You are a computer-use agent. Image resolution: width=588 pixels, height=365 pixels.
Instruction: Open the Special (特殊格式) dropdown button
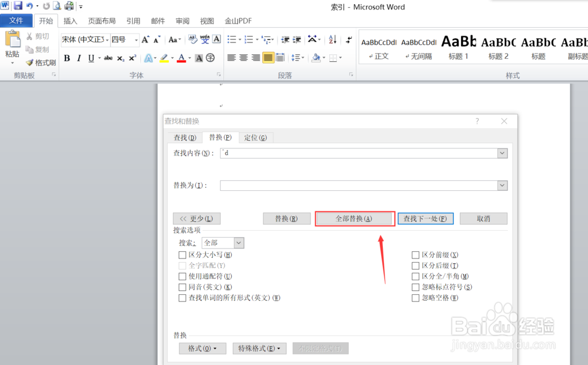(259, 349)
